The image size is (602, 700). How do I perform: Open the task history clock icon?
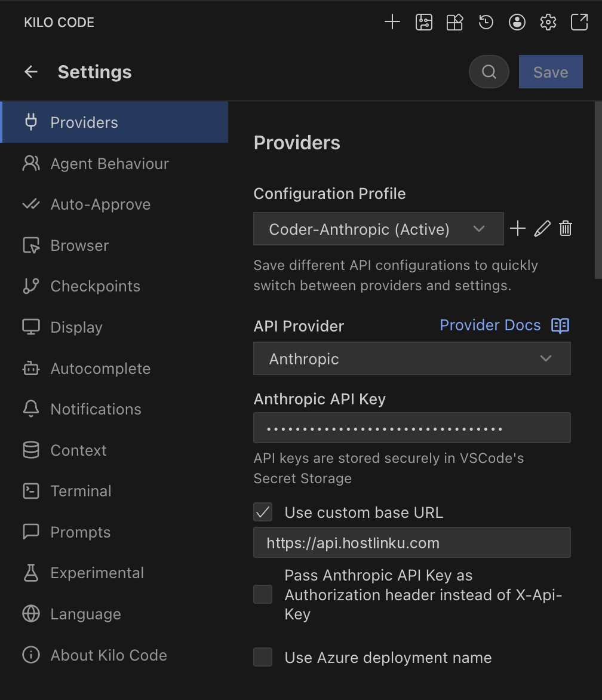486,22
